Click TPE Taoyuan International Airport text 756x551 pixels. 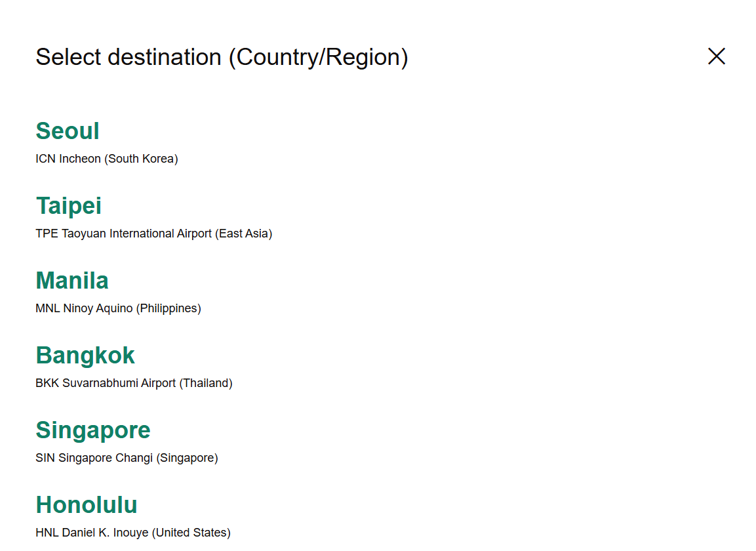coord(124,234)
